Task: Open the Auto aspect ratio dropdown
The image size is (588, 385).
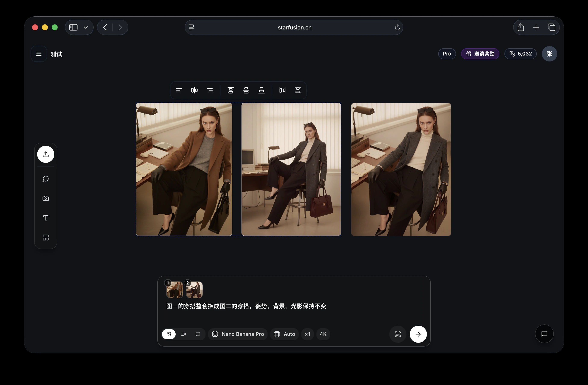Action: (284, 334)
